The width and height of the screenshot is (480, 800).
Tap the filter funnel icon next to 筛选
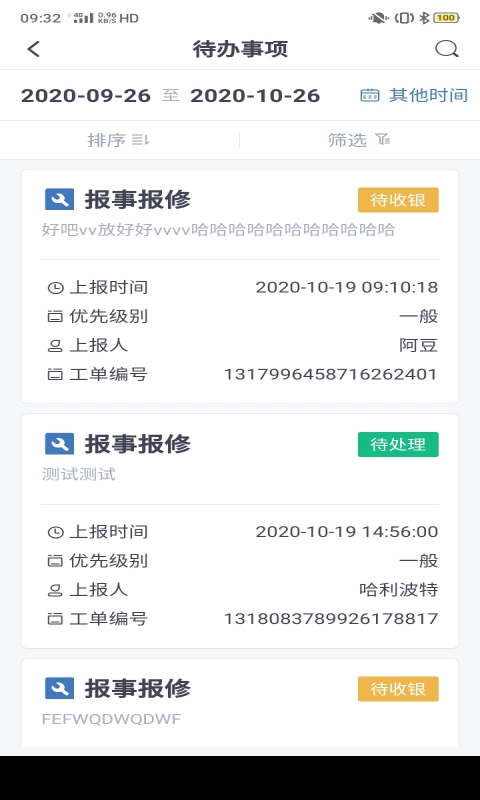pyautogui.click(x=383, y=139)
